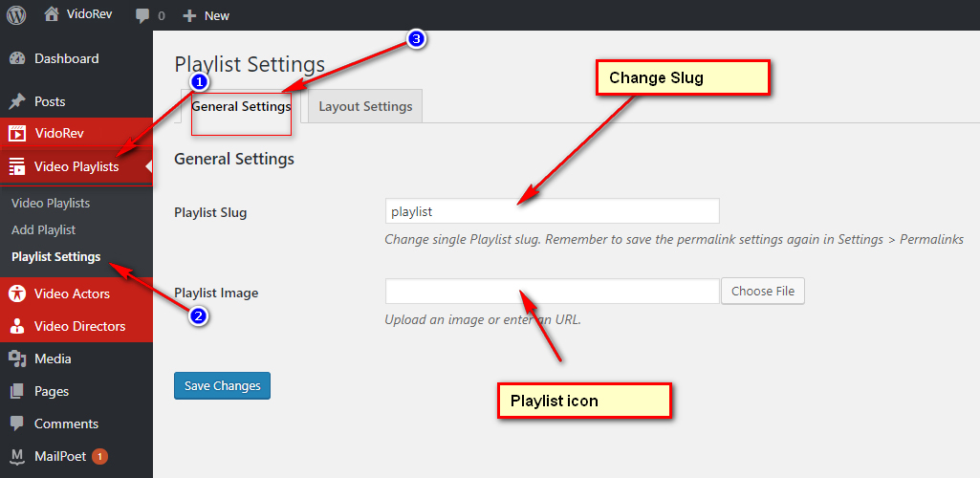Image resolution: width=980 pixels, height=478 pixels.
Task: Open the comments bubble icon in admin bar
Action: pos(142,15)
